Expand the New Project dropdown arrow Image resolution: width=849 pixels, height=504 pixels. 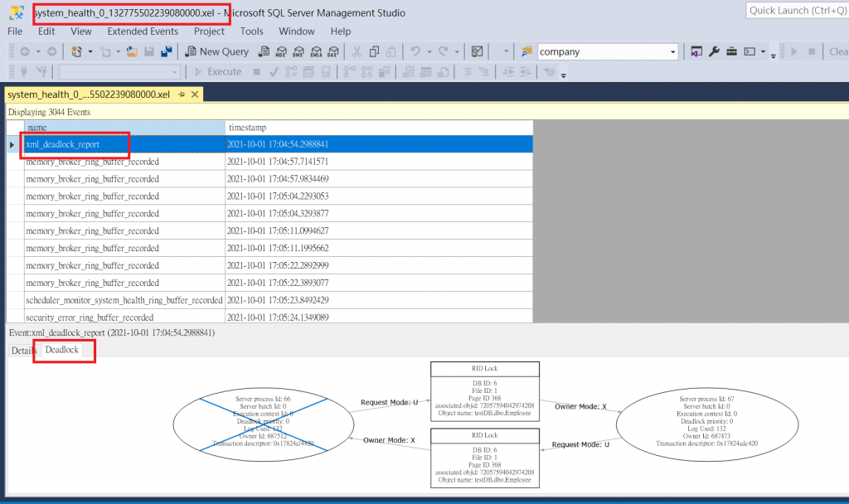pos(90,52)
